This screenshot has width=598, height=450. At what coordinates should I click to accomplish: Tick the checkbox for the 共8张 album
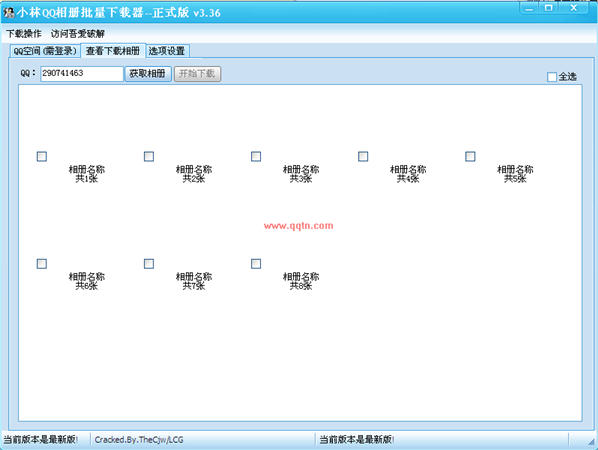256,264
